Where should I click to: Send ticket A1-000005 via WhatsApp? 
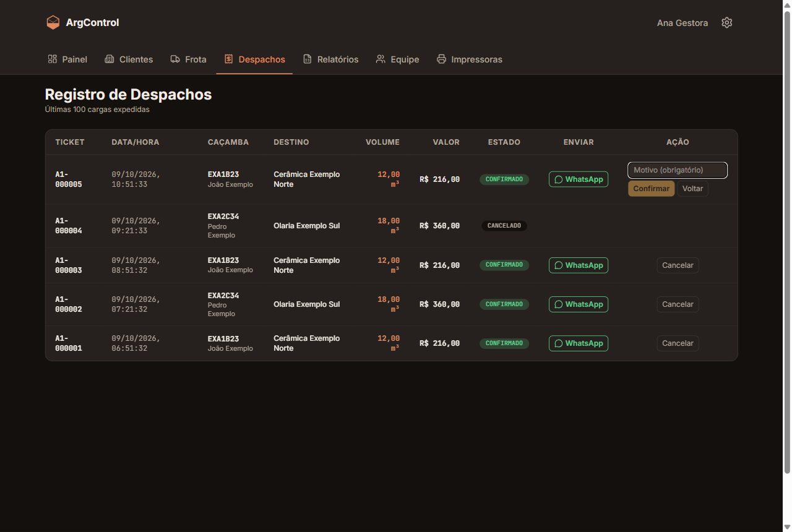tap(579, 179)
